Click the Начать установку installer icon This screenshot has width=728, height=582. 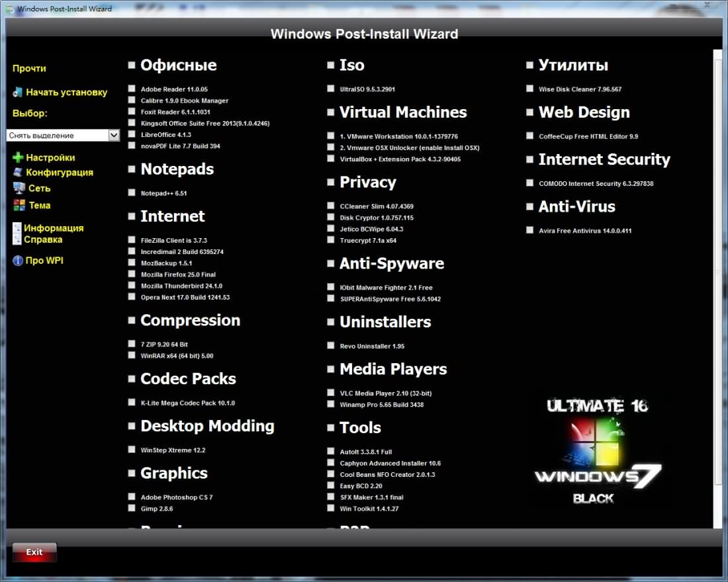pyautogui.click(x=18, y=93)
